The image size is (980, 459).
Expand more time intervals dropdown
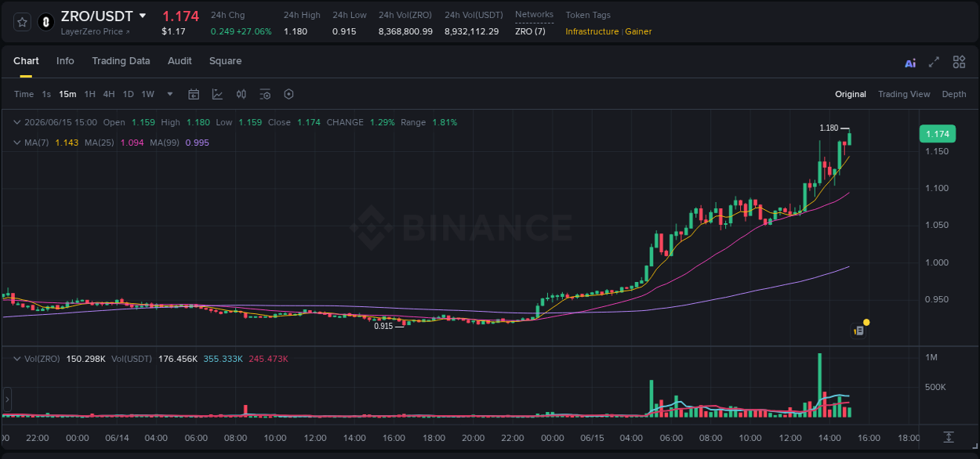(x=170, y=94)
